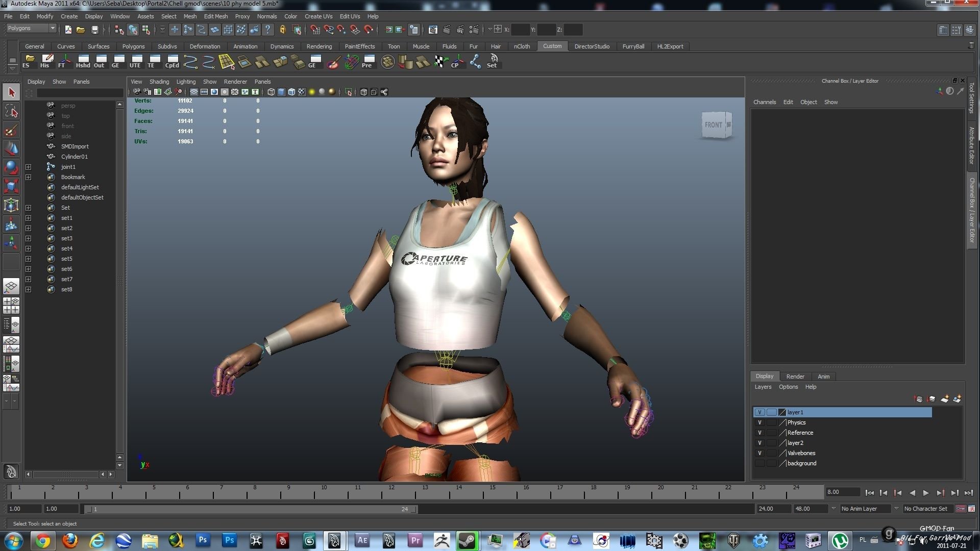Click the CpEd shelf button

click(173, 61)
